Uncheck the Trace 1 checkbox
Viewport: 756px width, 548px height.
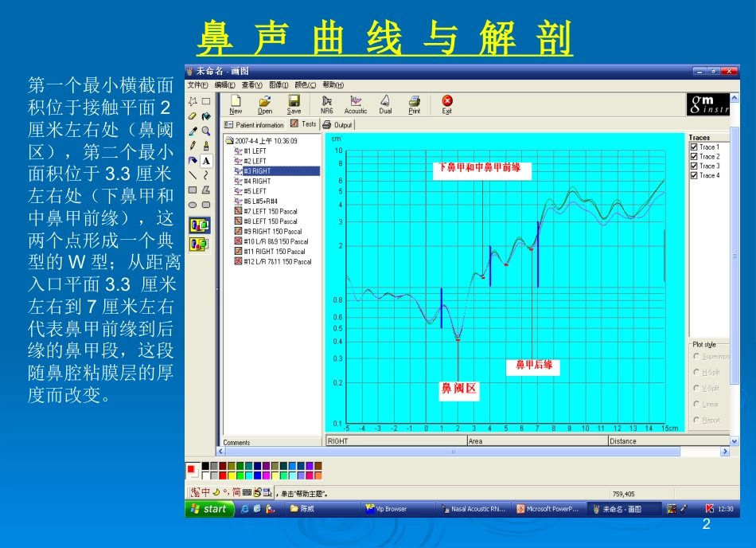tap(694, 147)
